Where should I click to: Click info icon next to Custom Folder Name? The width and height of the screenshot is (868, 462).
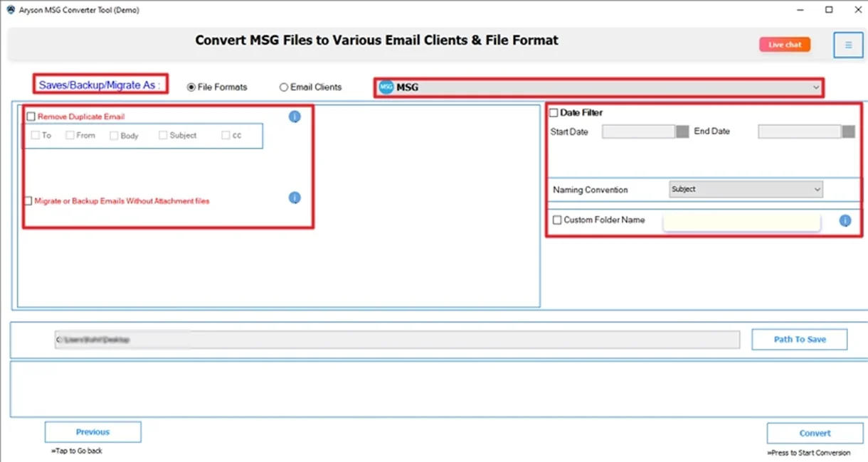tap(845, 220)
